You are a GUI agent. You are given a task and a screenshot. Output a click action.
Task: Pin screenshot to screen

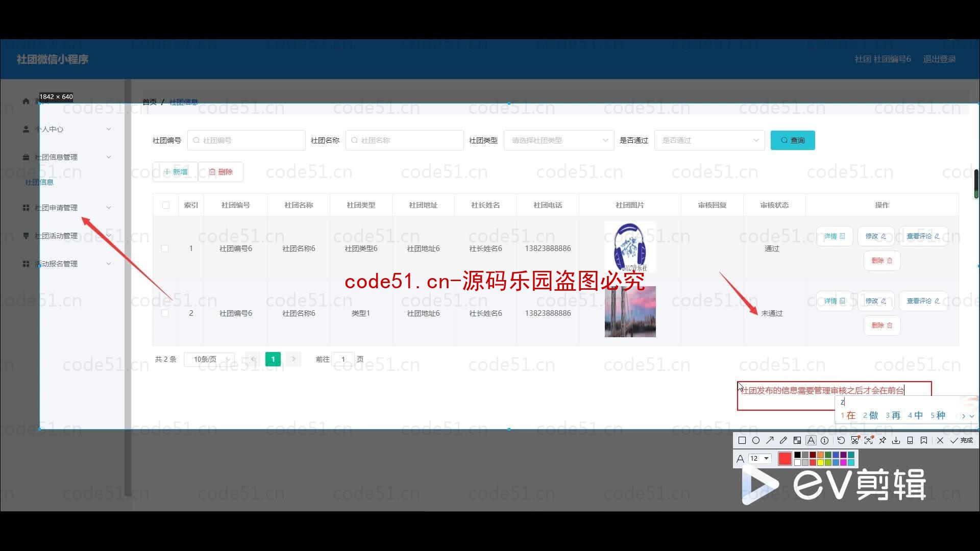[x=883, y=440]
